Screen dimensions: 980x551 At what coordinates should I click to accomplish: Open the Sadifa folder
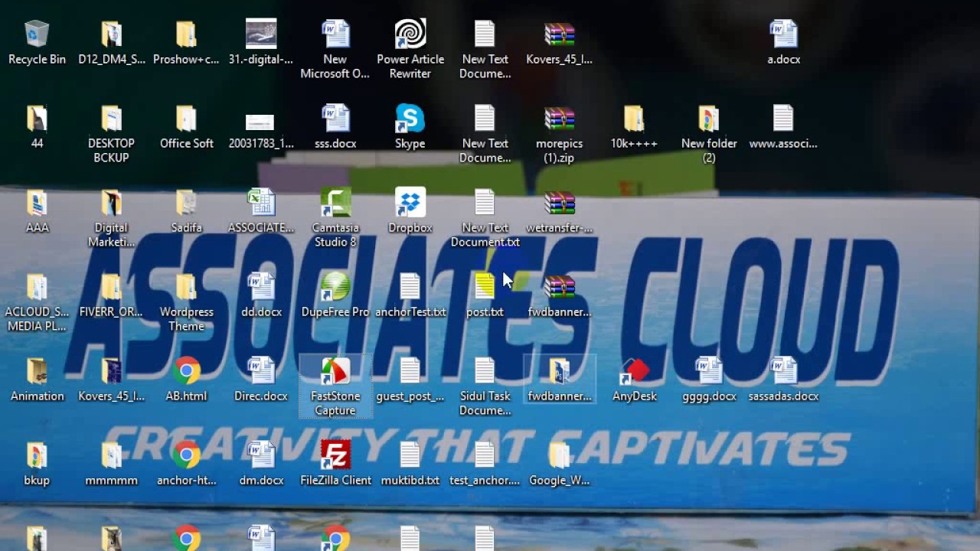pyautogui.click(x=186, y=211)
